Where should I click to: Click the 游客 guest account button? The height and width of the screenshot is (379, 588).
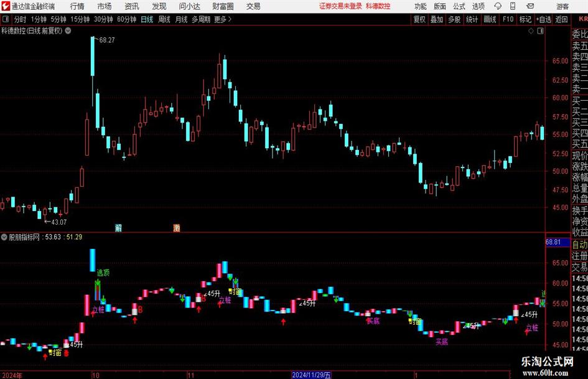coord(562,6)
